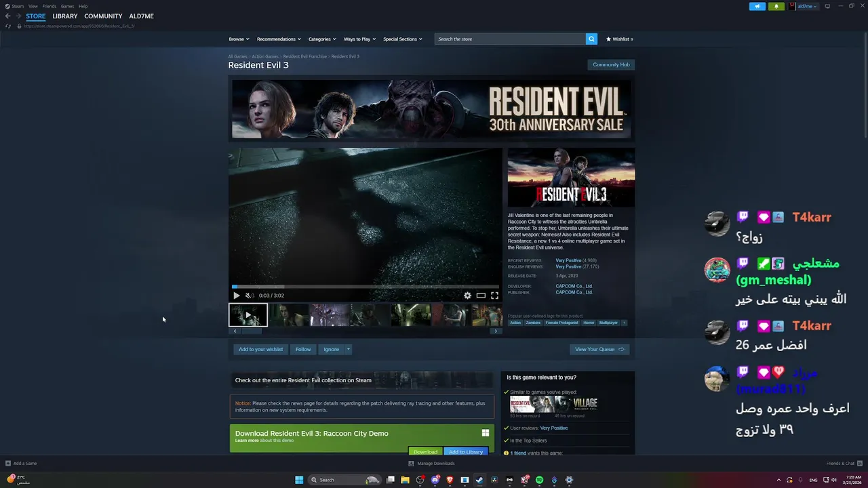868x488 pixels.
Task: Switch to the LIBRARY tab
Action: click(x=65, y=16)
